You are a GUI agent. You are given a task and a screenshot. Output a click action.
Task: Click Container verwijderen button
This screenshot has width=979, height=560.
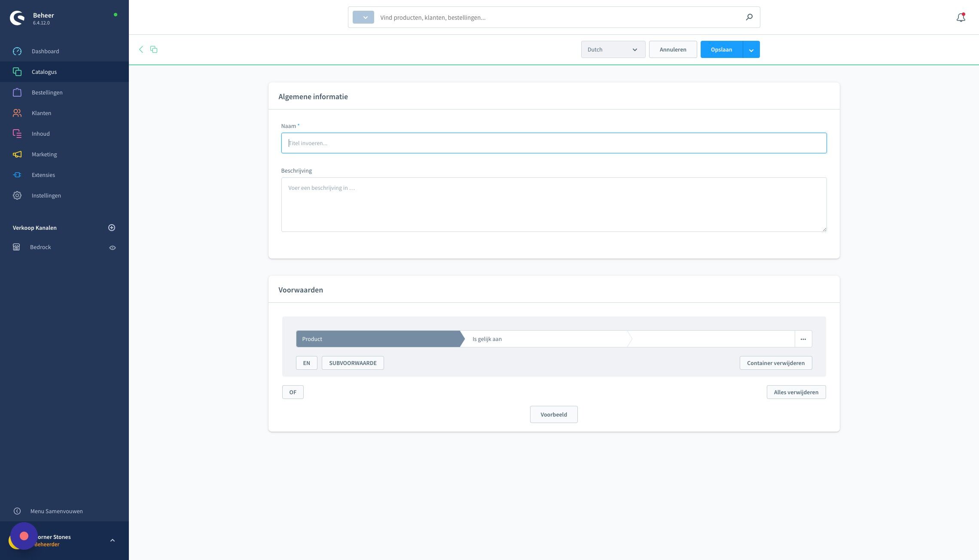click(776, 363)
